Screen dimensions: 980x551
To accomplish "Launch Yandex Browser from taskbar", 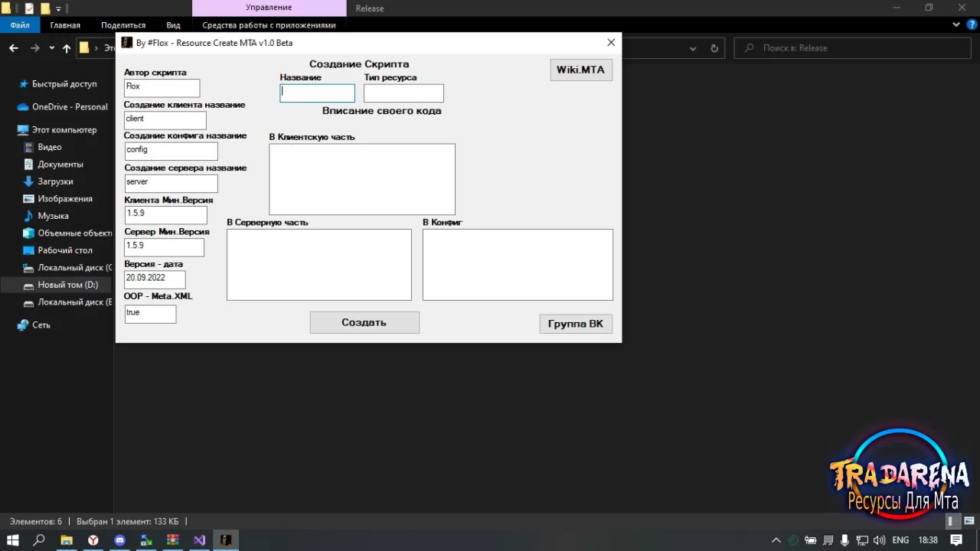I will pos(93,540).
